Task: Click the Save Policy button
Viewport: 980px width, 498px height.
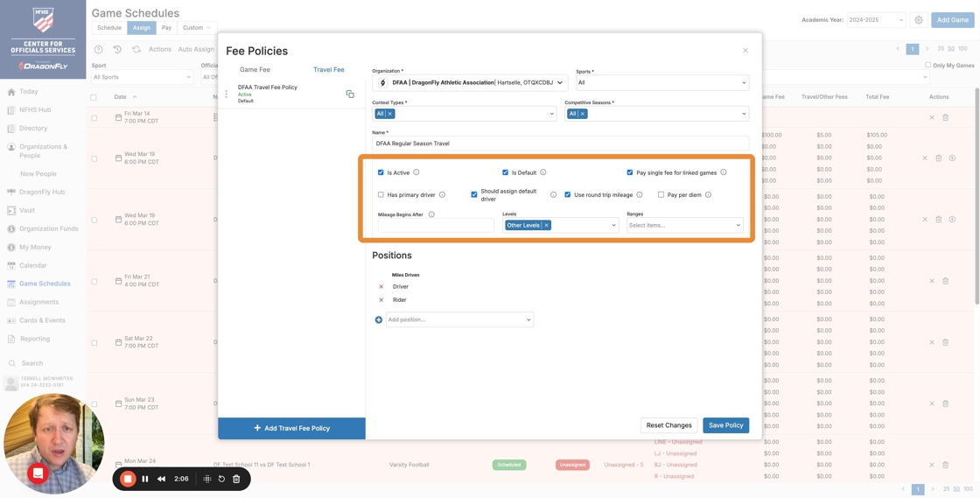Action: point(725,425)
